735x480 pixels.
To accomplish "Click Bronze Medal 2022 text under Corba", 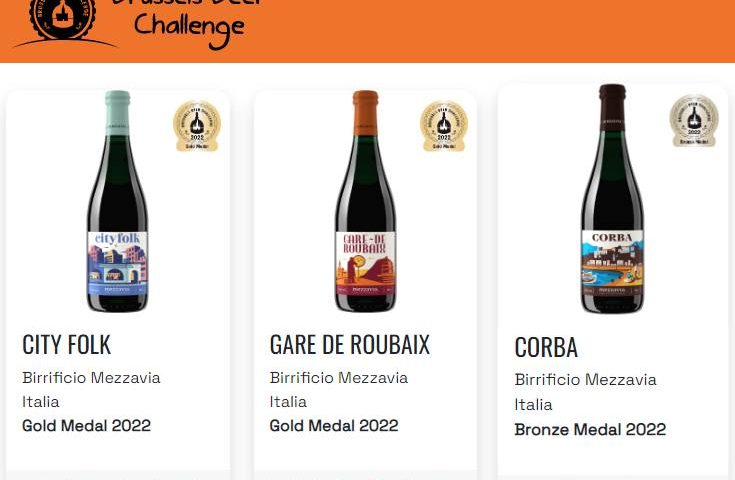I will pos(590,429).
